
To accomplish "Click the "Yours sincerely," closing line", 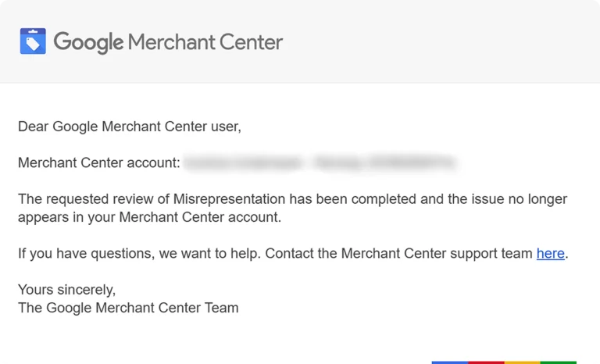I will click(x=66, y=290).
